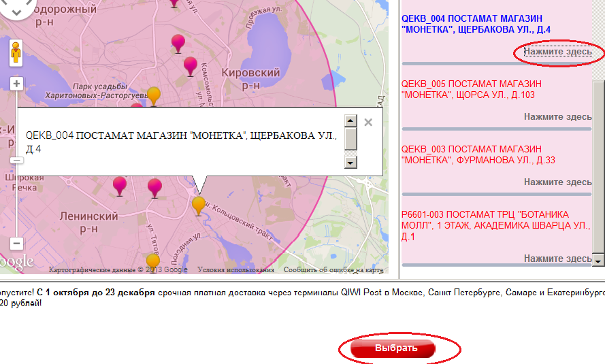This screenshot has width=605, height=364.
Task: Click the orange marker near Парк усадьбы
Action: click(x=154, y=95)
